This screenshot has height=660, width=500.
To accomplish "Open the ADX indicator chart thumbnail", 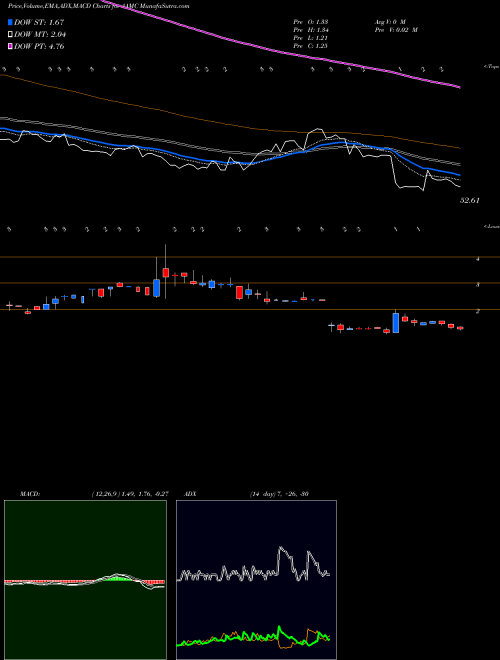I will coord(256,580).
